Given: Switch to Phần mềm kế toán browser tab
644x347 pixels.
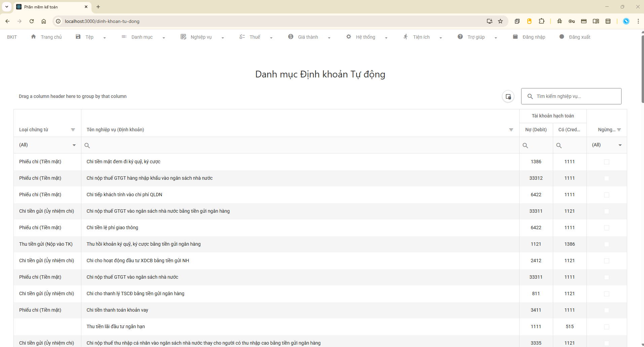Looking at the screenshot, I should coord(52,7).
